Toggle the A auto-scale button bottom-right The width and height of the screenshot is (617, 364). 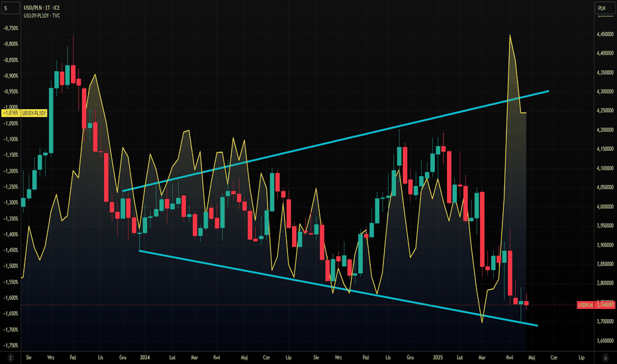click(x=604, y=356)
